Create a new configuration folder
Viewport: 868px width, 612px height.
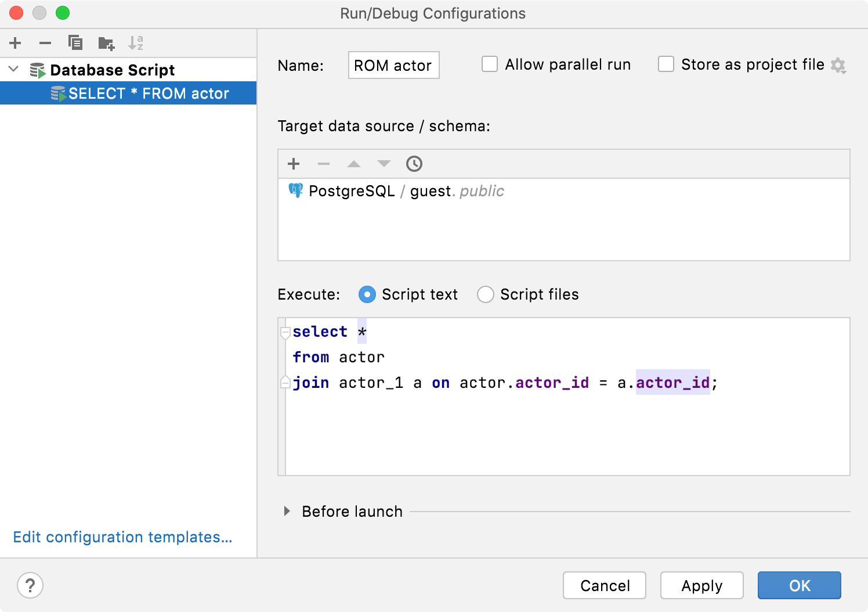coord(106,42)
